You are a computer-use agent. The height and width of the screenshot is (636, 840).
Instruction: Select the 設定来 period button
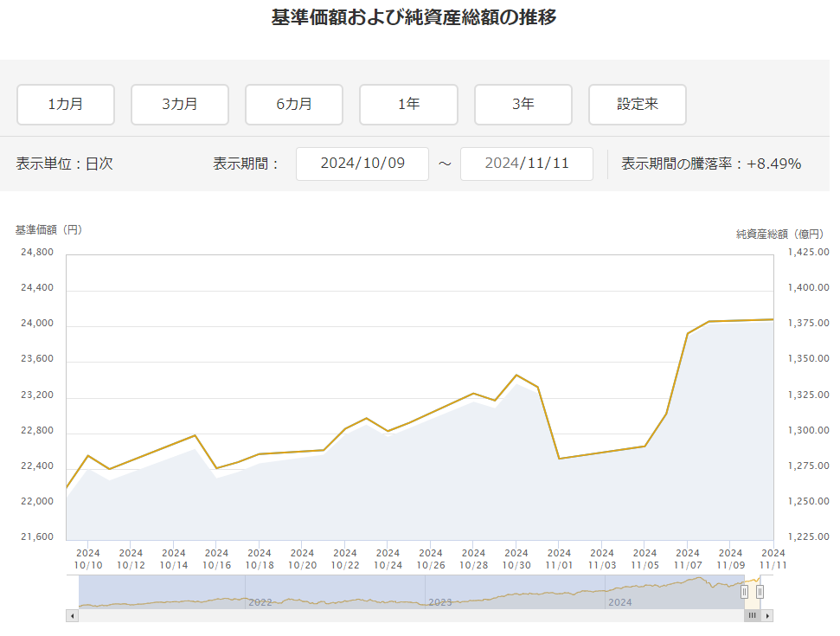(638, 105)
